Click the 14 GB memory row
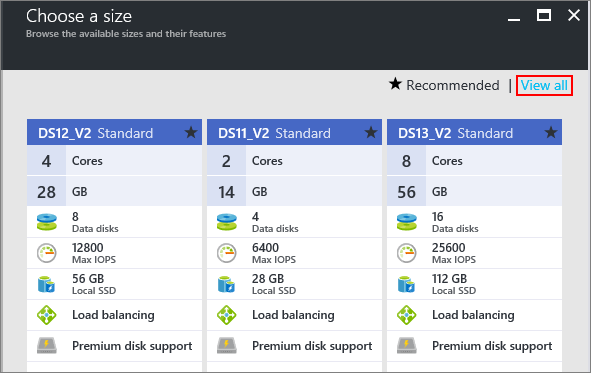This screenshot has height=373, width=591. 294,191
